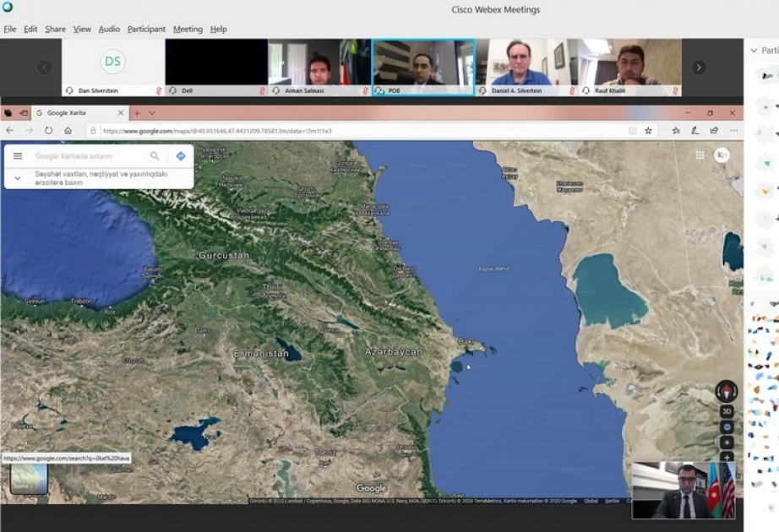Click the tabs-set-aside icon in browser
779x532 pixels.
tap(8, 113)
